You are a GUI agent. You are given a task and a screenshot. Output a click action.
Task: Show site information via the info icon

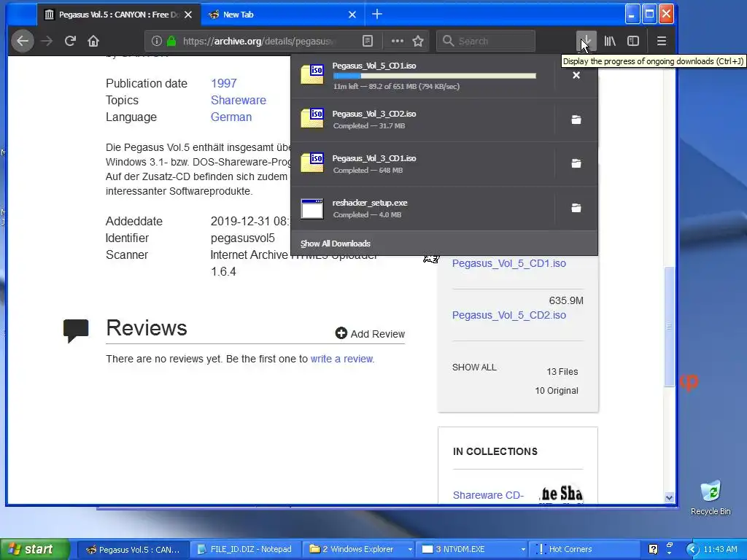tap(156, 41)
